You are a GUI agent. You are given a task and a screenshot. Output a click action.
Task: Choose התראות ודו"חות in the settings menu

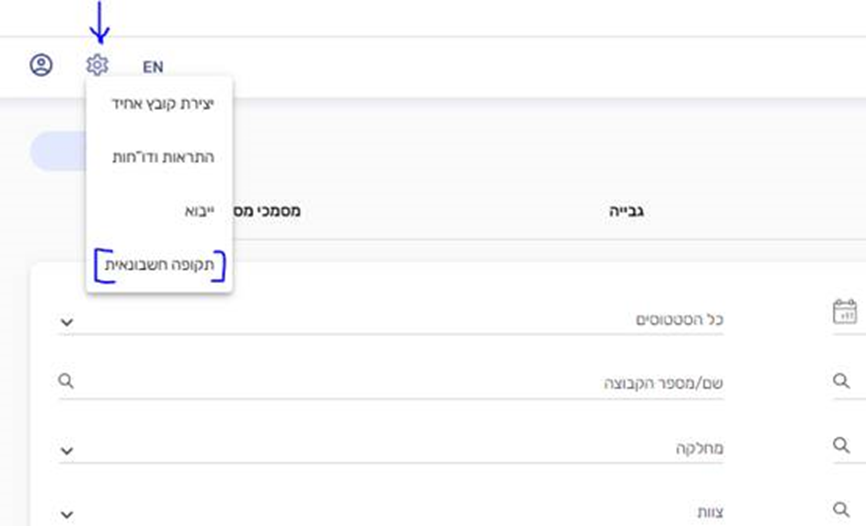[x=163, y=157]
